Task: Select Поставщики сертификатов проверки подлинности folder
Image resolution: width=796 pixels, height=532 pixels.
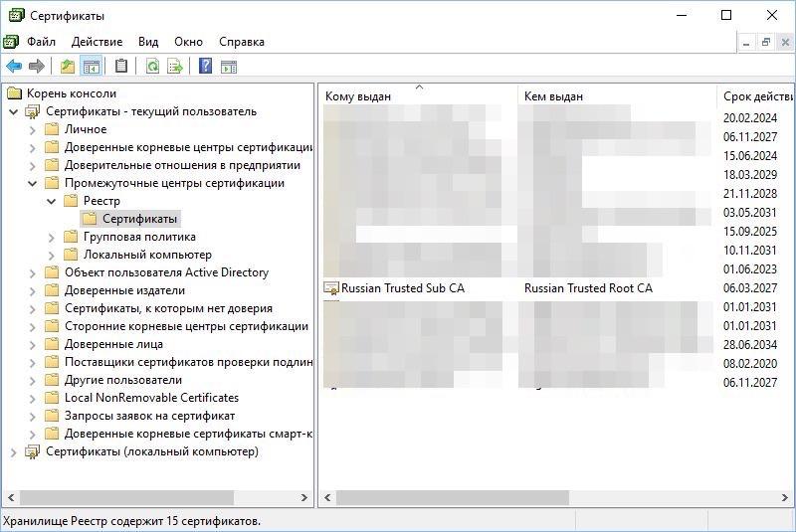Action: pyautogui.click(x=188, y=362)
